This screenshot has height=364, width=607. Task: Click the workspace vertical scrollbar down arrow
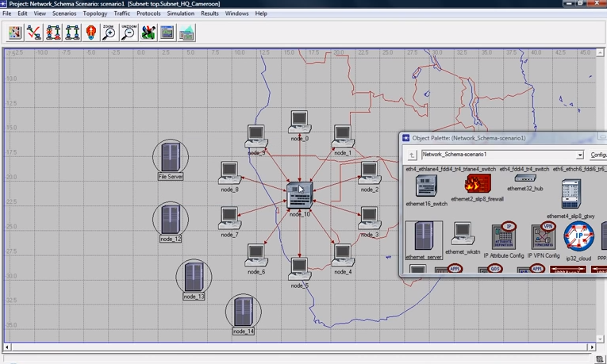(600, 339)
